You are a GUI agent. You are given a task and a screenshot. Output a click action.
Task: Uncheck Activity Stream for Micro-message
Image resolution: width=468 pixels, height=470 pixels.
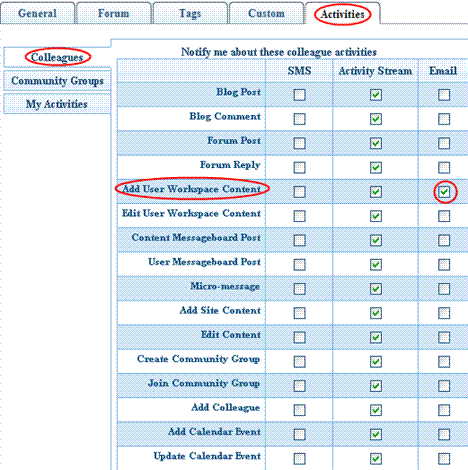point(376,289)
